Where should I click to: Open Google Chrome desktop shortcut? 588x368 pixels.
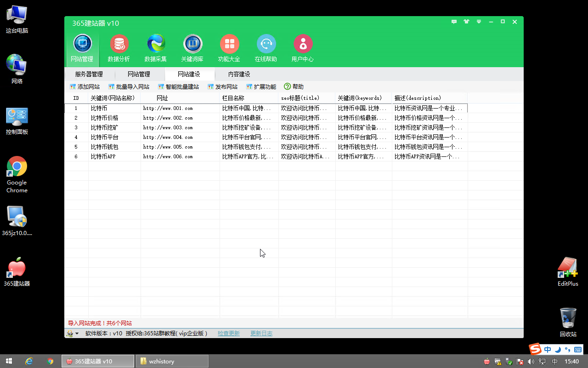(x=17, y=175)
